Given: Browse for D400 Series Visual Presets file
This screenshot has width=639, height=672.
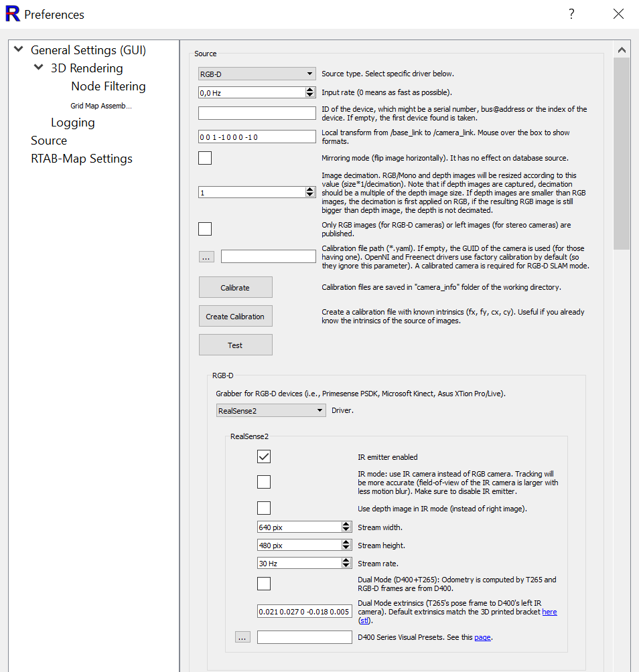Looking at the screenshot, I should coord(242,637).
